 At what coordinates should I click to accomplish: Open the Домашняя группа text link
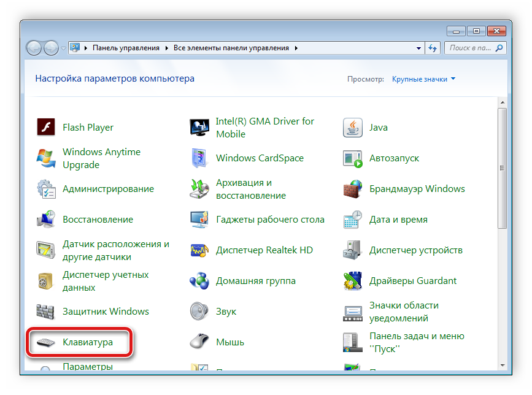[x=256, y=281]
